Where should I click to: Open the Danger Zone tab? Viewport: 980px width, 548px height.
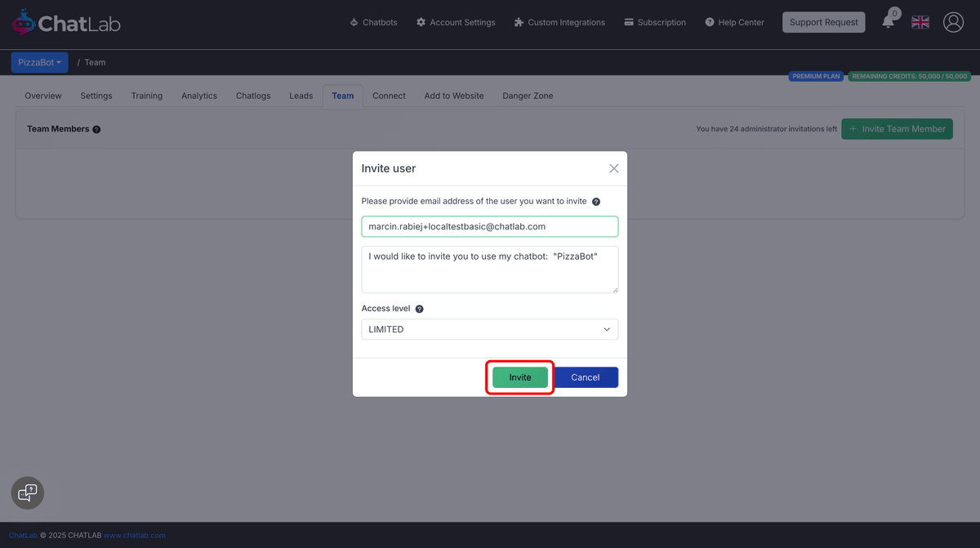tap(527, 96)
